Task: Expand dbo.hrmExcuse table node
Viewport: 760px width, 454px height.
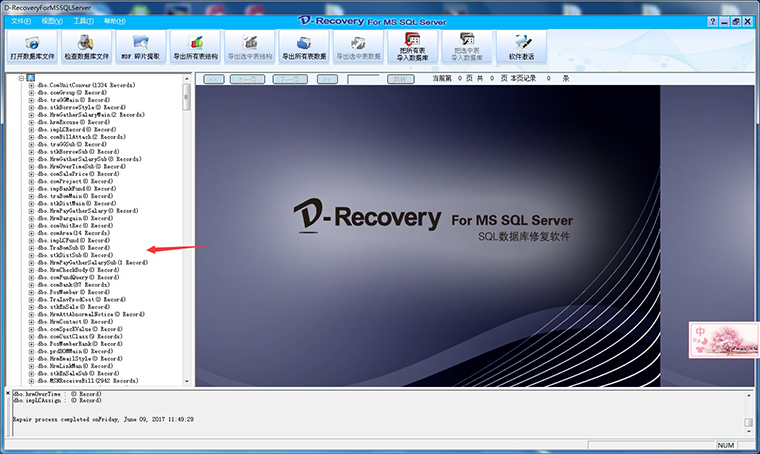Action: [x=31, y=122]
